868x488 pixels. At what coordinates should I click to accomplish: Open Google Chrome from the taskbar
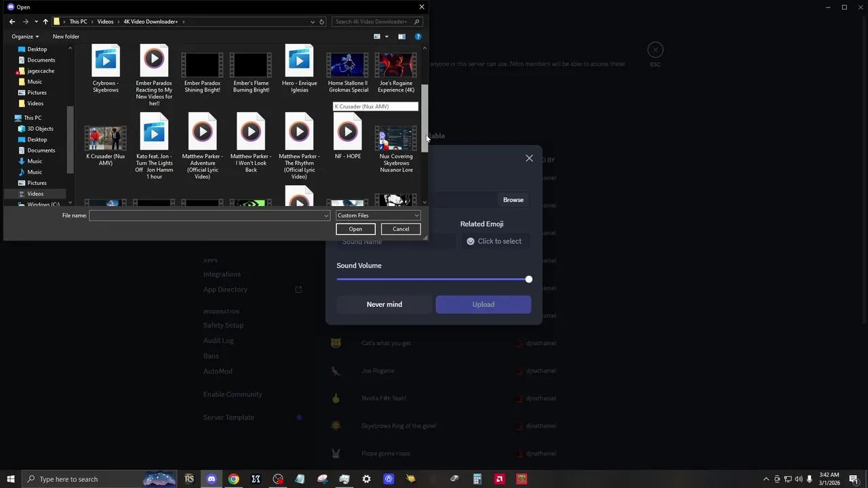233,479
